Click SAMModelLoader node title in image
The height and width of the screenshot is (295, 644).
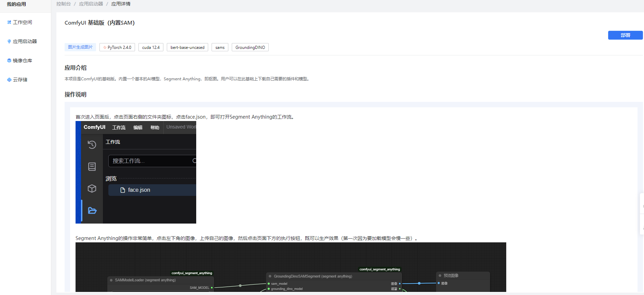point(145,280)
